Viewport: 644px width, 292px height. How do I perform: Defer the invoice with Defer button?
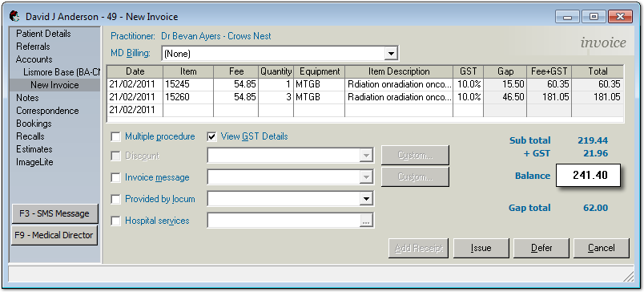pos(541,248)
